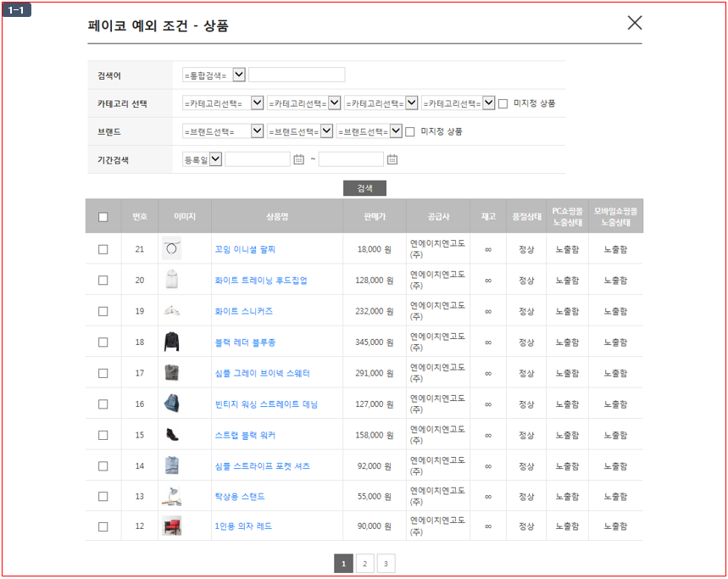Open product link 스트랩 블랙 워커
Image resolution: width=728 pixels, height=579 pixels.
click(245, 435)
